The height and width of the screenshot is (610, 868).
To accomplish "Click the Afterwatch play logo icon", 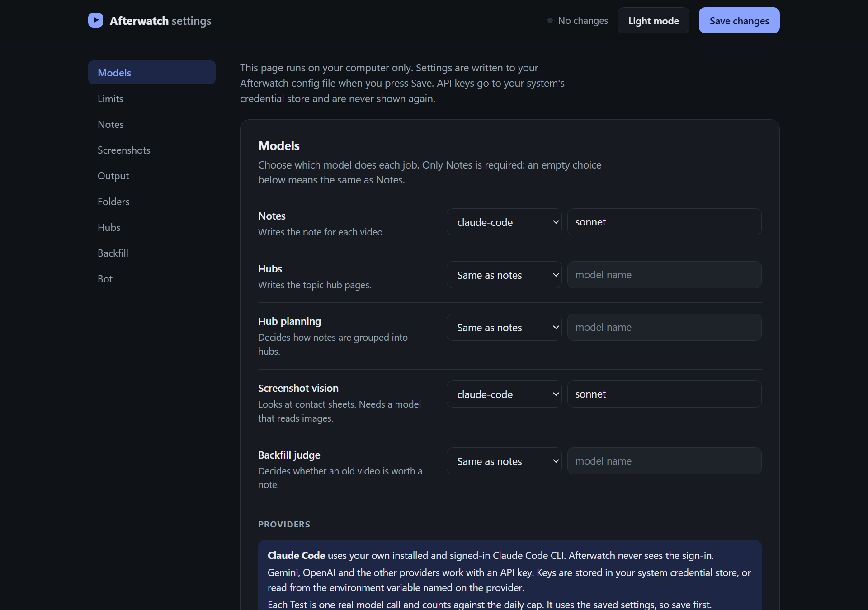I will [x=95, y=20].
